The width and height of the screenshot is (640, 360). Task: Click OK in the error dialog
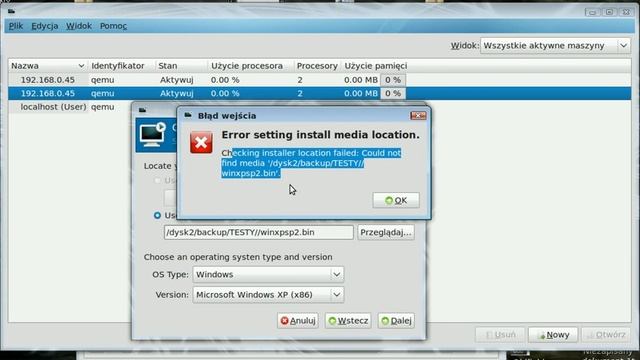[x=396, y=200]
